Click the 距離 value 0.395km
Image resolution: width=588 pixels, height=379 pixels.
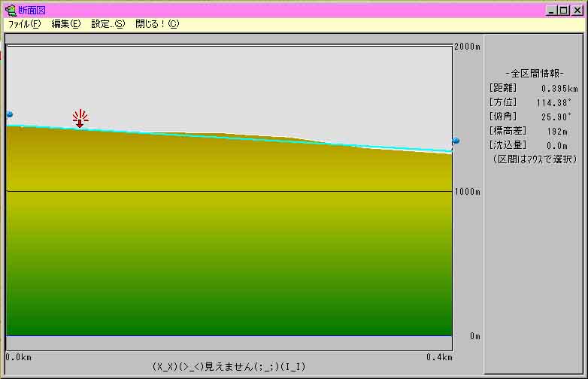pyautogui.click(x=559, y=89)
